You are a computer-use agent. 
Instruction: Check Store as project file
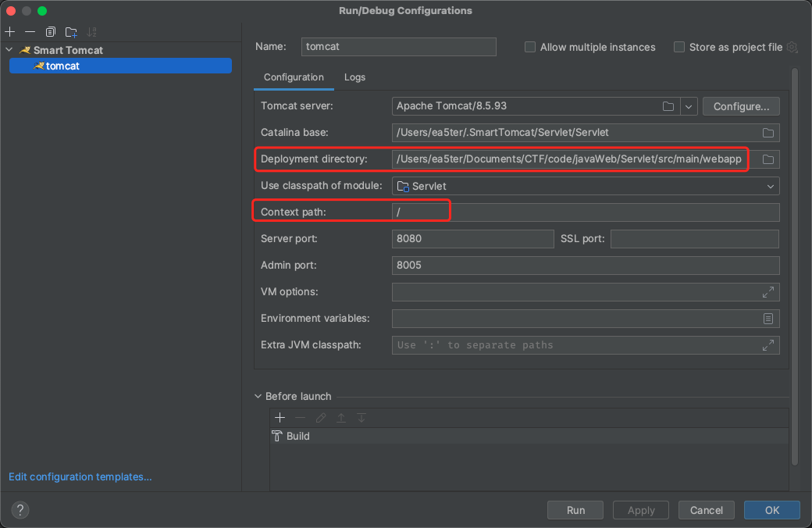(x=679, y=48)
